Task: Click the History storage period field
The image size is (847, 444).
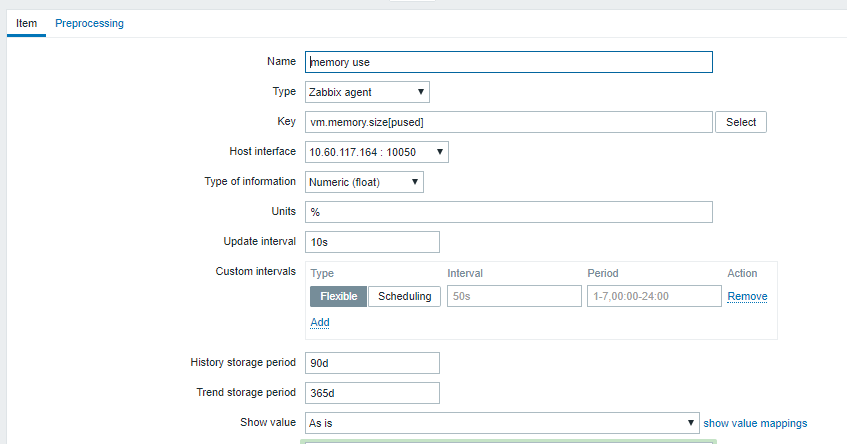Action: pyautogui.click(x=372, y=363)
